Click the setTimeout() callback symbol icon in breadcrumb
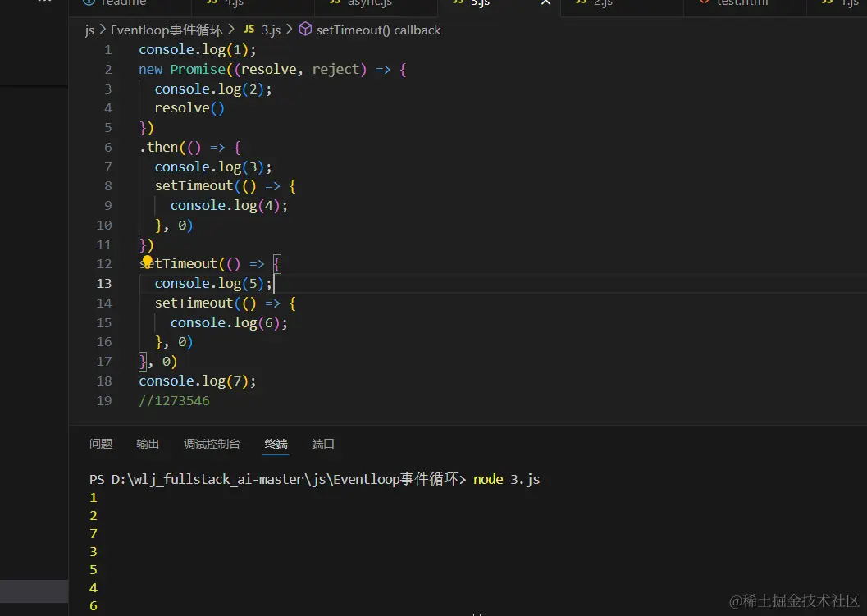 tap(305, 30)
